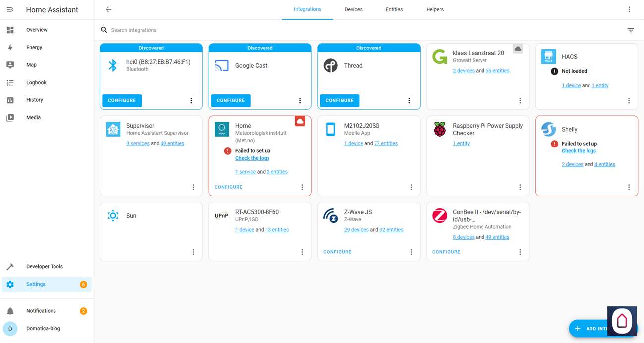
Task: Open the HACS card three-dot menu
Action: (629, 100)
